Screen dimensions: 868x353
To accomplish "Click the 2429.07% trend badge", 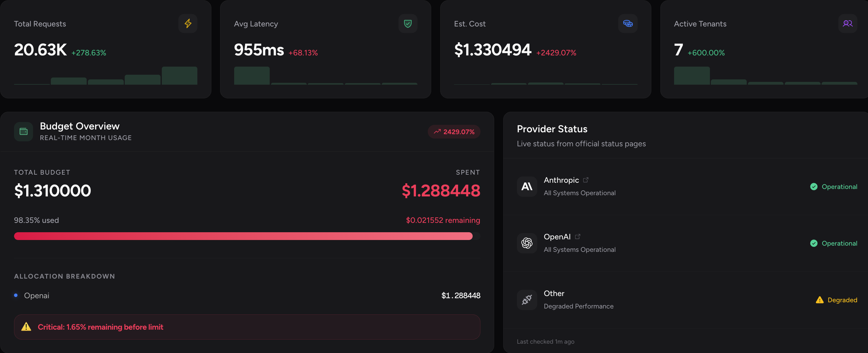I will [x=454, y=132].
